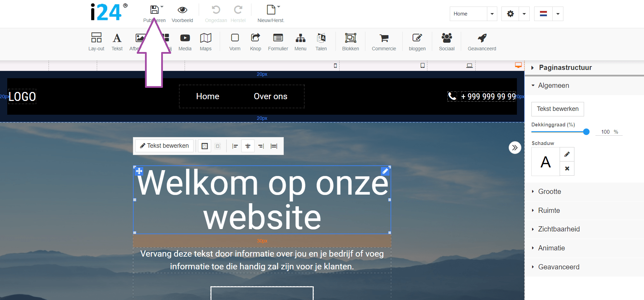The image size is (644, 300).
Task: Toggle the dashed margin icon in floating toolbar
Action: click(218, 146)
